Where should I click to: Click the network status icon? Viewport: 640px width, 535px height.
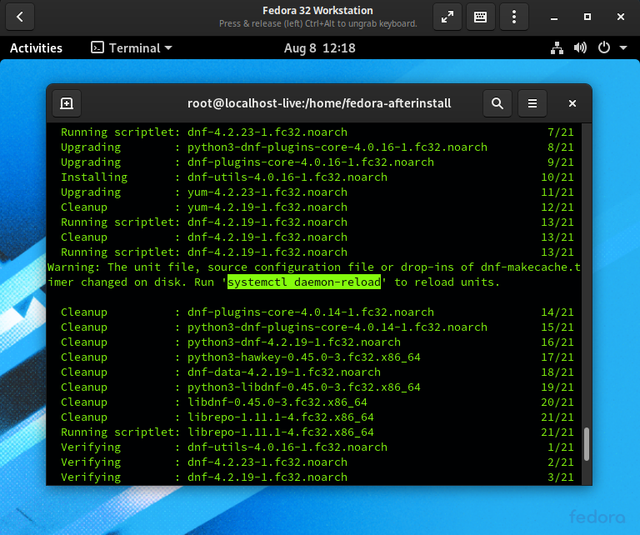pyautogui.click(x=557, y=48)
